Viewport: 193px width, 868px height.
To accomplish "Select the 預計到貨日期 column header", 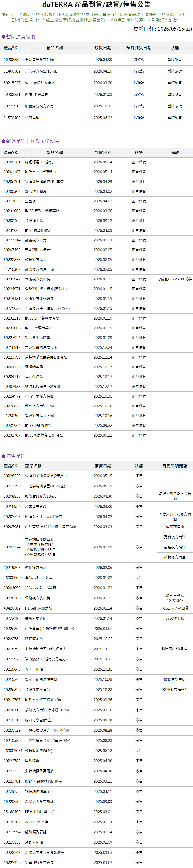I will click(x=139, y=48).
